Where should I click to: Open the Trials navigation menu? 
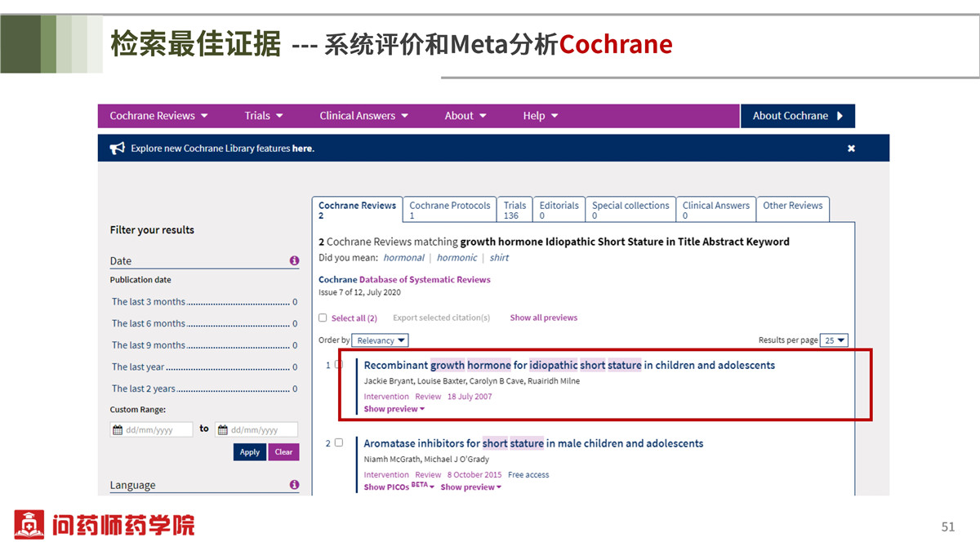click(264, 116)
